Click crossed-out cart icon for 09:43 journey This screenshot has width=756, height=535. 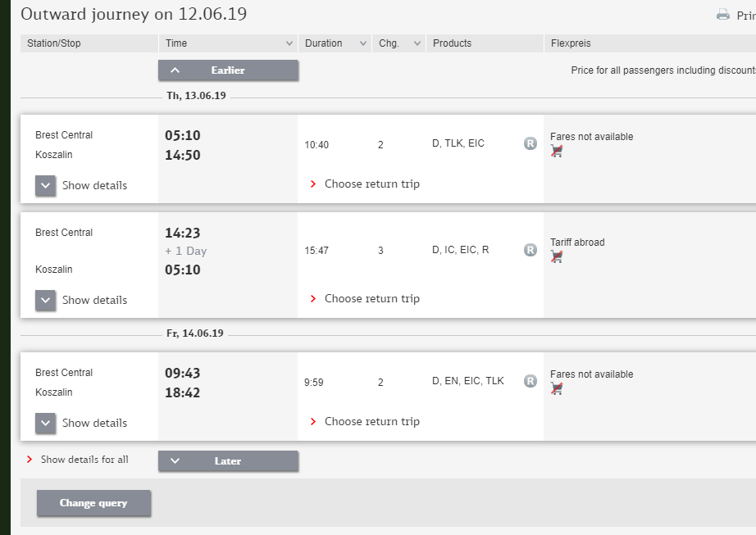pos(557,388)
